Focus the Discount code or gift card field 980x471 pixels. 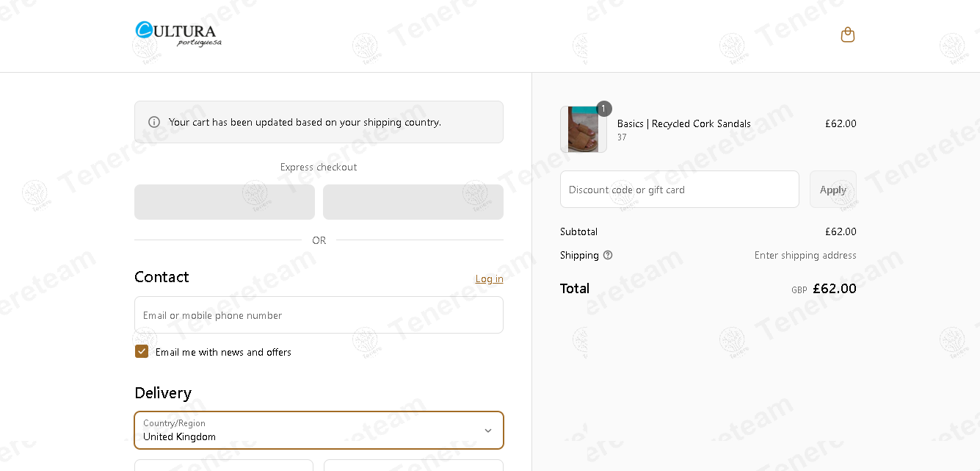(680, 190)
